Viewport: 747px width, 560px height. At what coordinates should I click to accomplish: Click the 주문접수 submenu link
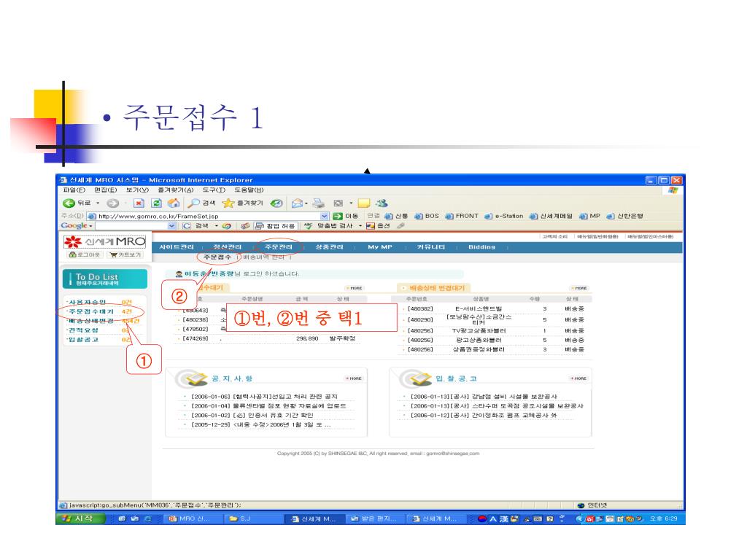(217, 257)
